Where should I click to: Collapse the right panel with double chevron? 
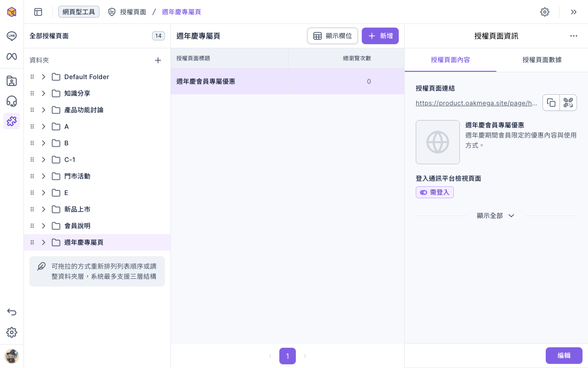[574, 12]
